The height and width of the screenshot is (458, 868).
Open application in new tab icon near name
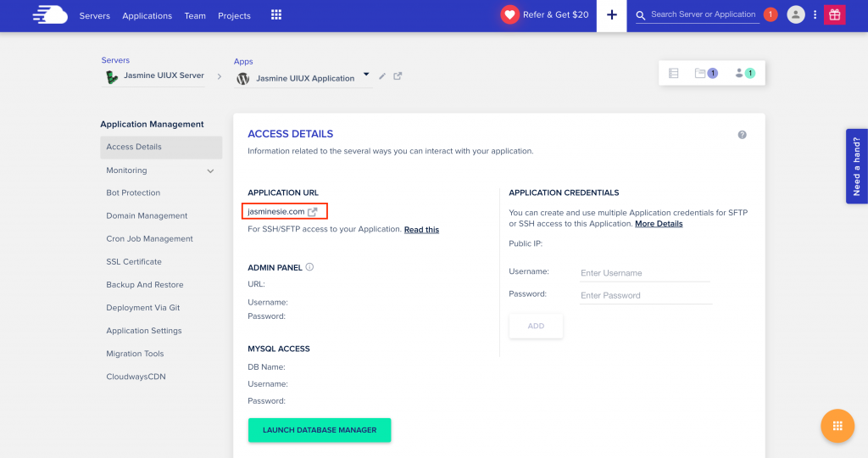[x=398, y=75]
